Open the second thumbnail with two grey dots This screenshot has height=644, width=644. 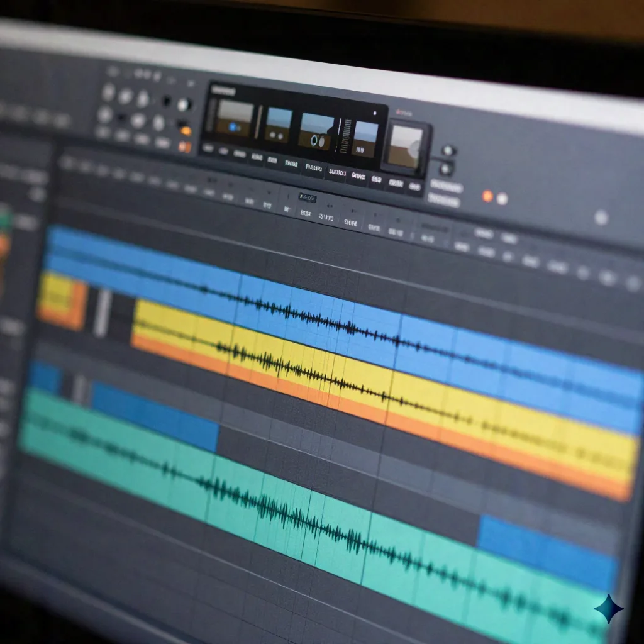pyautogui.click(x=279, y=125)
